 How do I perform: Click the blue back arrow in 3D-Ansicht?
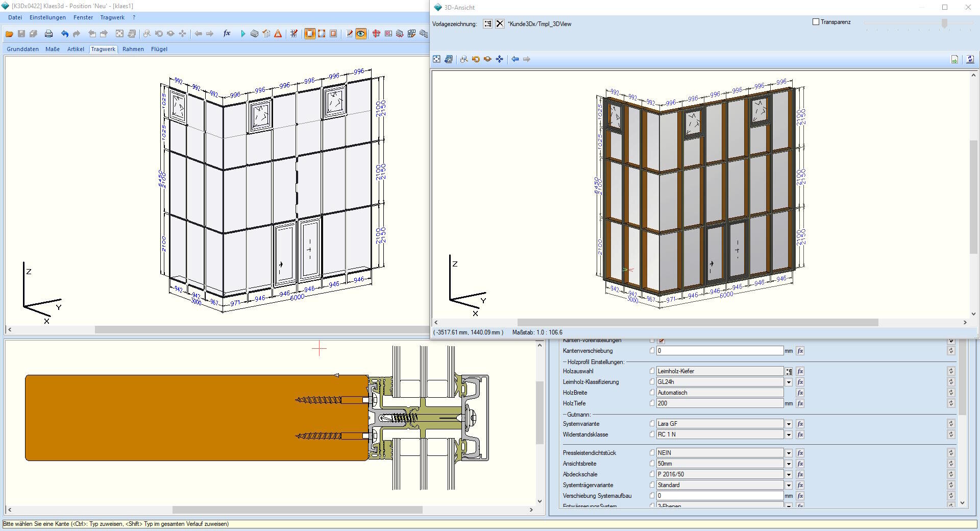click(515, 59)
